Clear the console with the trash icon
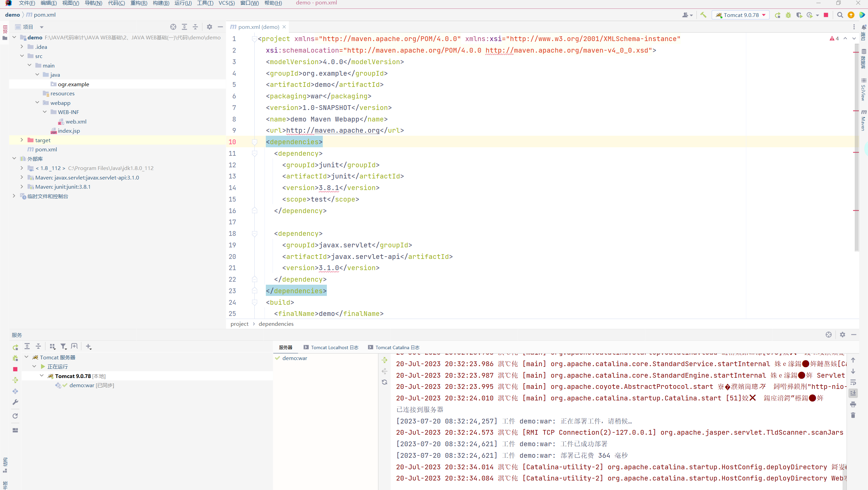The width and height of the screenshot is (868, 490). [x=853, y=415]
